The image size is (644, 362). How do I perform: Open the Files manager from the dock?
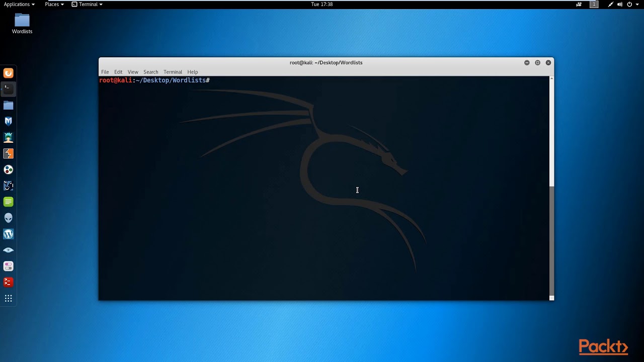[x=9, y=105]
